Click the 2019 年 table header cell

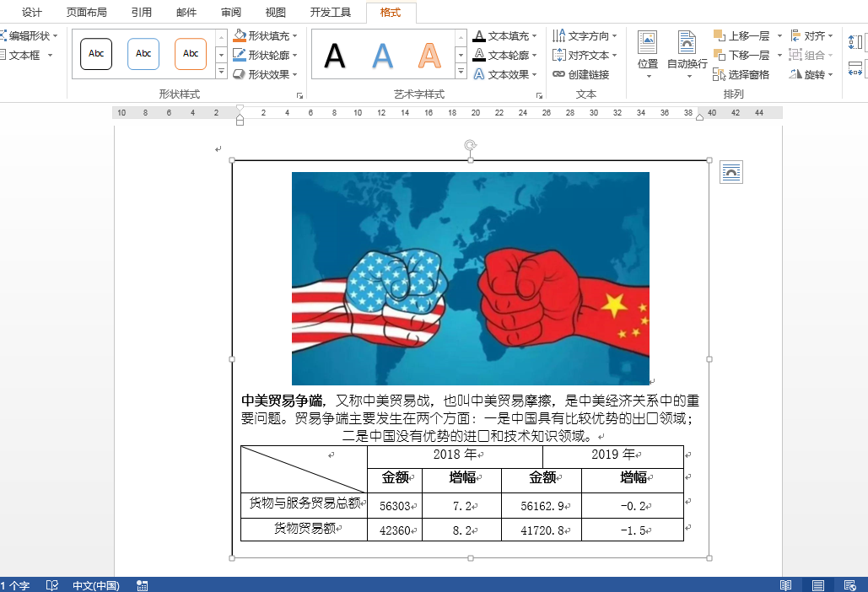(612, 456)
